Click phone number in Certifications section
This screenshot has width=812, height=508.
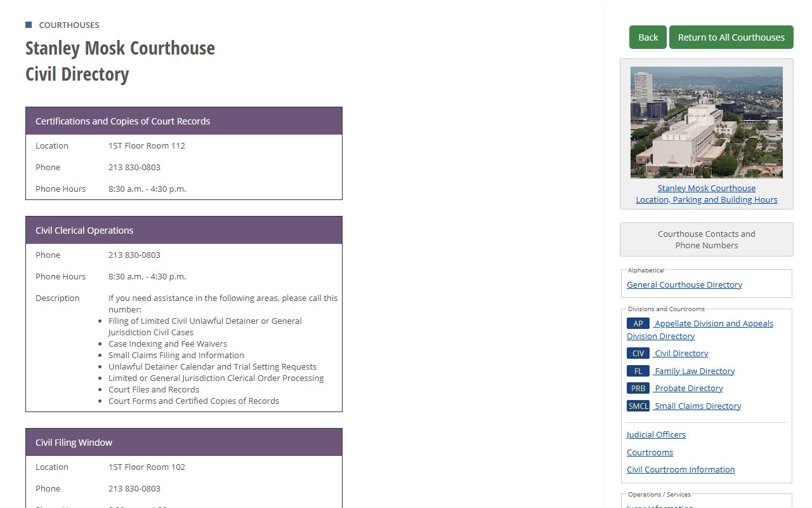[x=134, y=167]
